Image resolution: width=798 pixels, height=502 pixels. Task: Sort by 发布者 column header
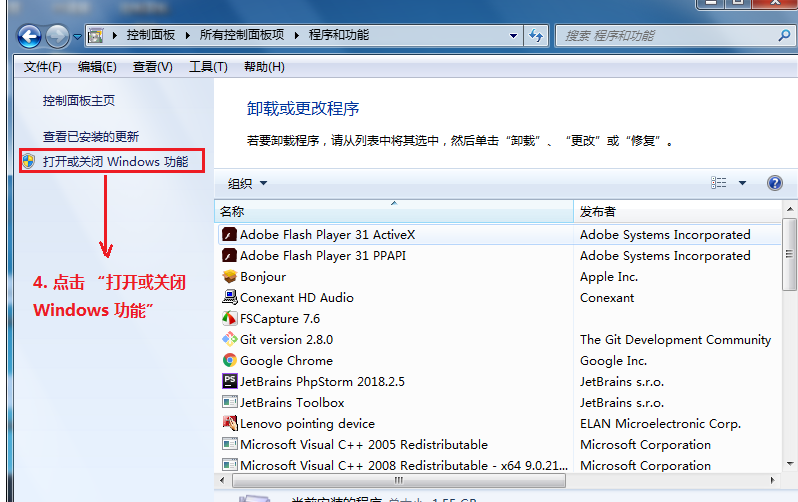click(x=677, y=211)
